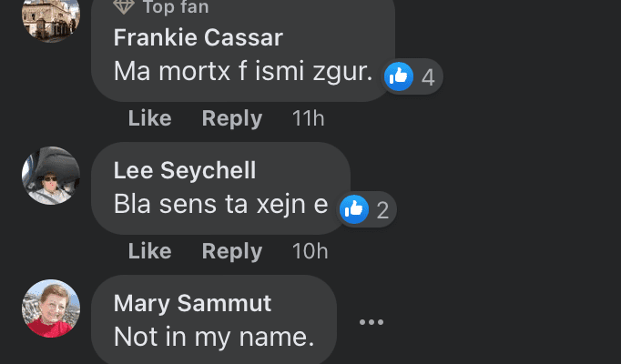This screenshot has height=364, width=621.
Task: Click the thumbs-up reaction on Frankie Cassar's comment
Action: pos(399,77)
